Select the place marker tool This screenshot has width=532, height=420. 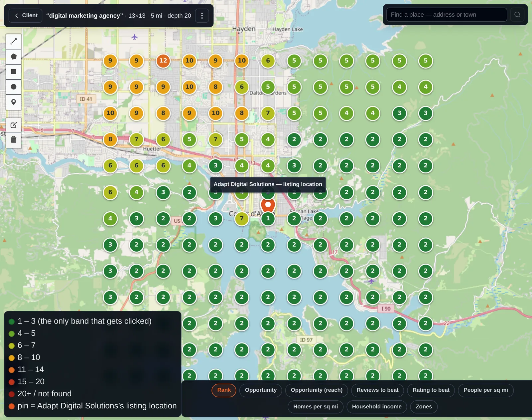(14, 102)
